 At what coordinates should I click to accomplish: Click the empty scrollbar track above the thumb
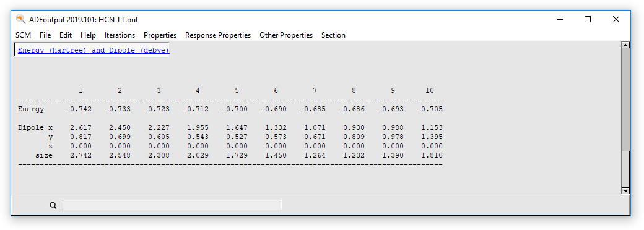(x=625, y=100)
